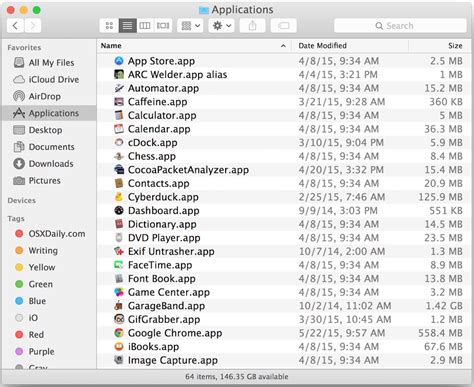Screen dimensions: 474x387
Task: Click the Font Book.app icon
Action: (119, 278)
